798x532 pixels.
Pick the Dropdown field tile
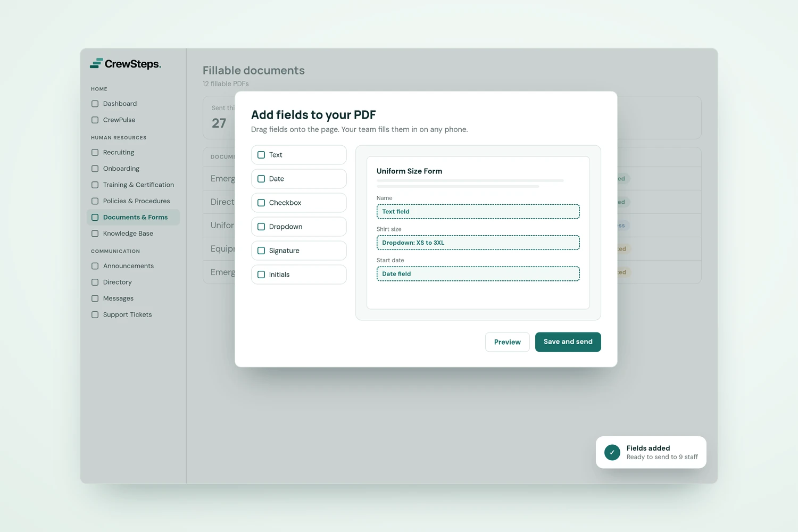tap(299, 227)
